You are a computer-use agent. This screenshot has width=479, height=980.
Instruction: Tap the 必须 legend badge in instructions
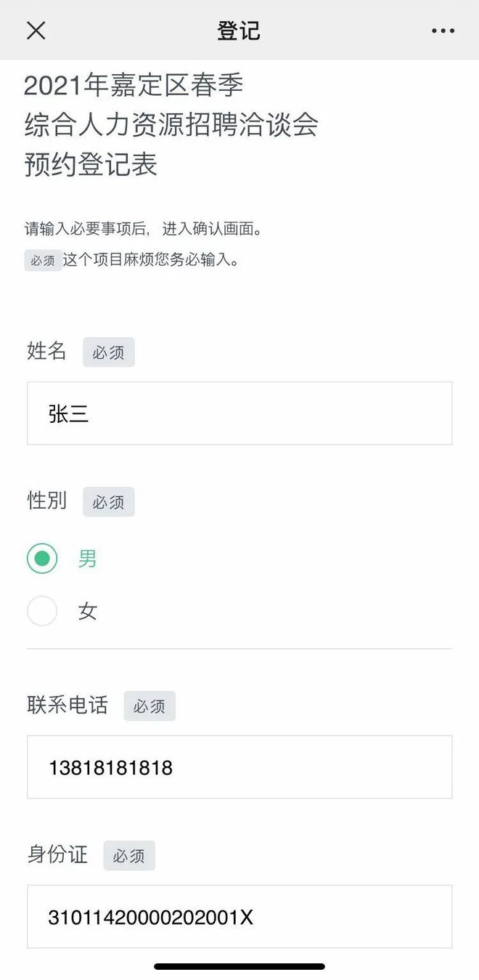[x=43, y=260]
